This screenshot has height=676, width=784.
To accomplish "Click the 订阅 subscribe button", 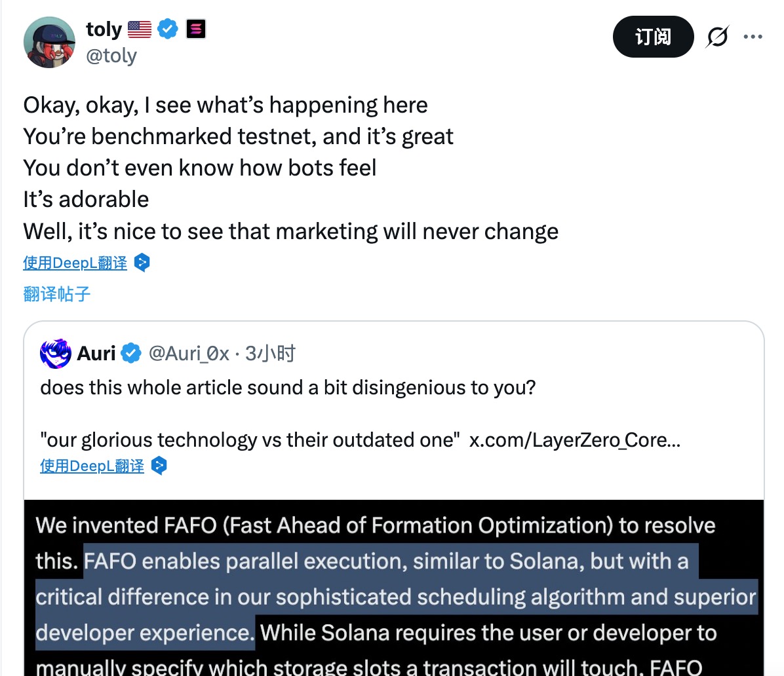I will tap(653, 37).
